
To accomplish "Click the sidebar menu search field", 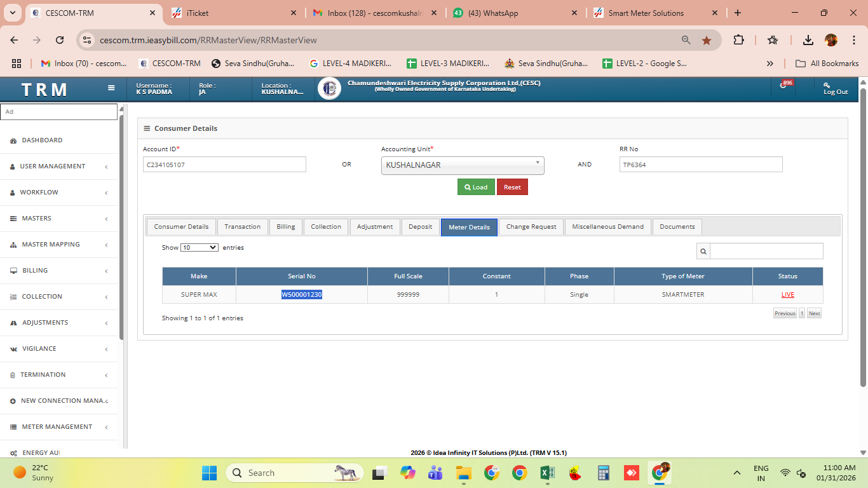I will pyautogui.click(x=58, y=112).
